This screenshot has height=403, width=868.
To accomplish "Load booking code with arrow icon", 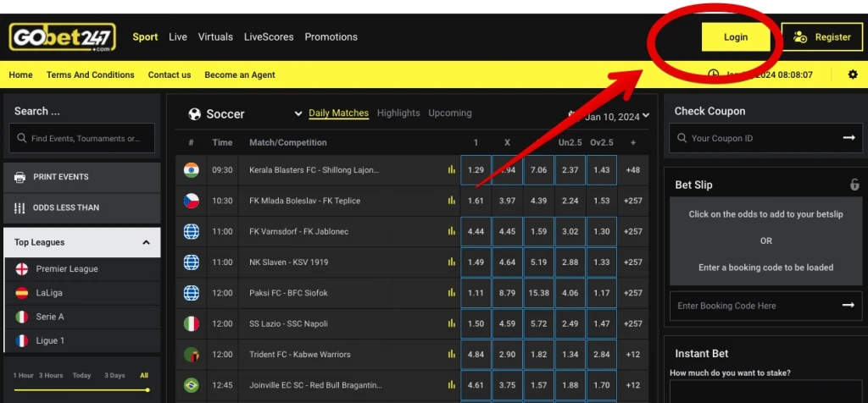I will (x=849, y=305).
